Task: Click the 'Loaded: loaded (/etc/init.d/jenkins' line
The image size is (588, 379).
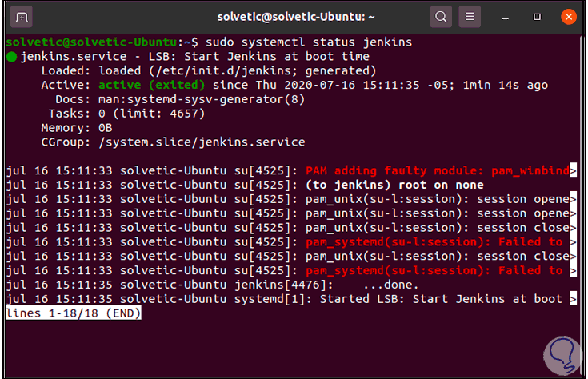Action: [x=209, y=71]
